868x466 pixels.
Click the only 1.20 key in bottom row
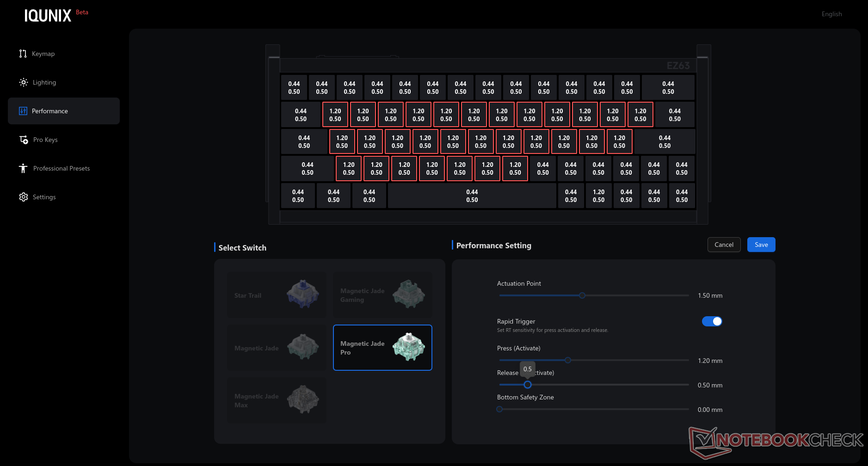click(x=598, y=196)
